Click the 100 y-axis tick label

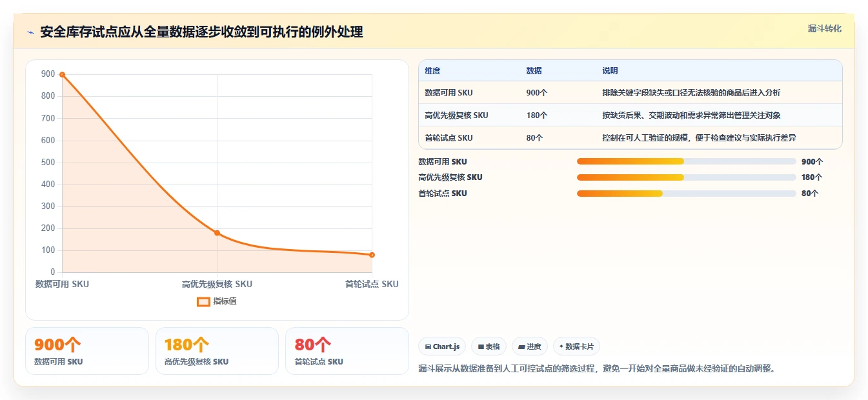(x=48, y=250)
